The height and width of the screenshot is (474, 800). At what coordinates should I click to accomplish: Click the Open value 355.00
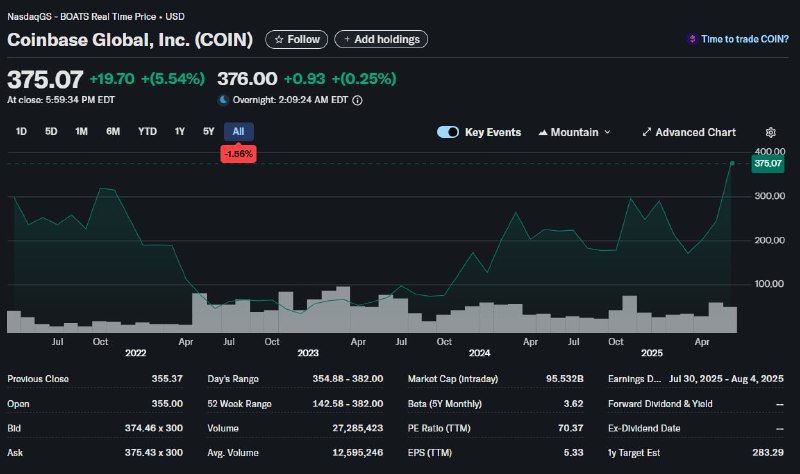167,404
